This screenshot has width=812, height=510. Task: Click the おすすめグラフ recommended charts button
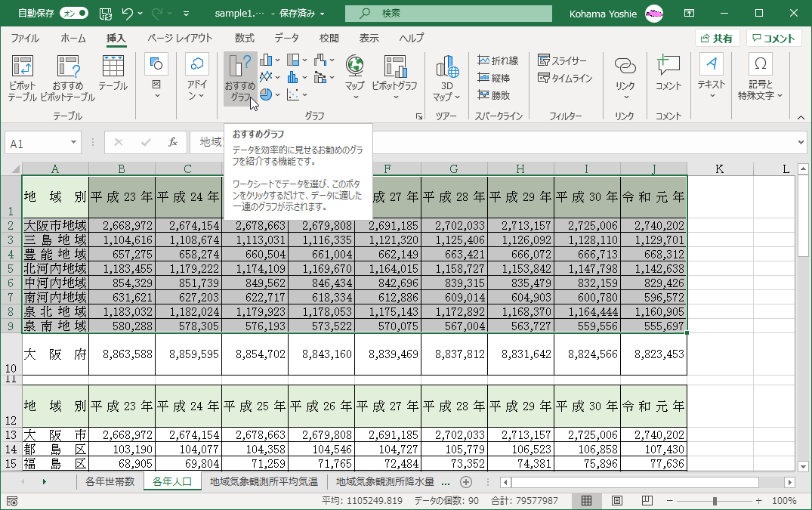pos(240,78)
